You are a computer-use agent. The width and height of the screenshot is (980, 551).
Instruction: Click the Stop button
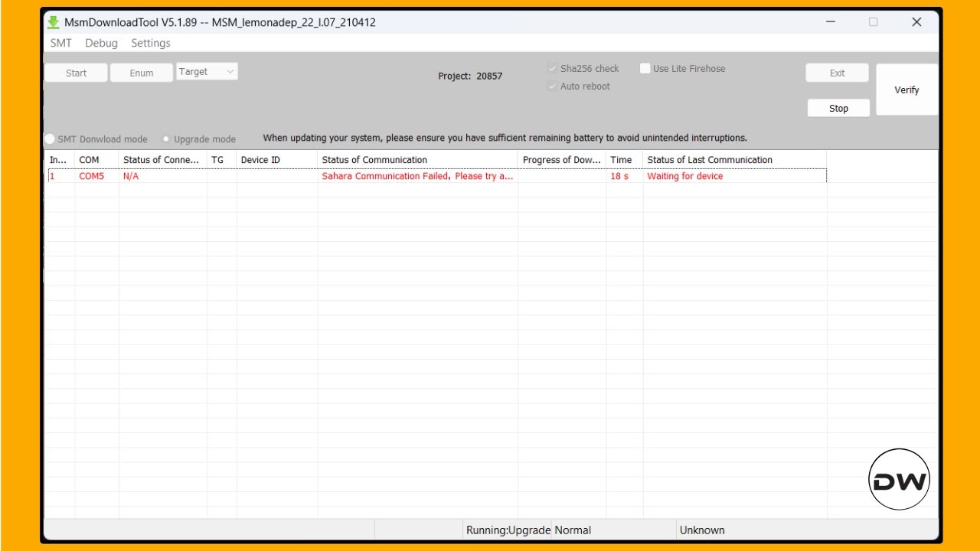point(838,108)
